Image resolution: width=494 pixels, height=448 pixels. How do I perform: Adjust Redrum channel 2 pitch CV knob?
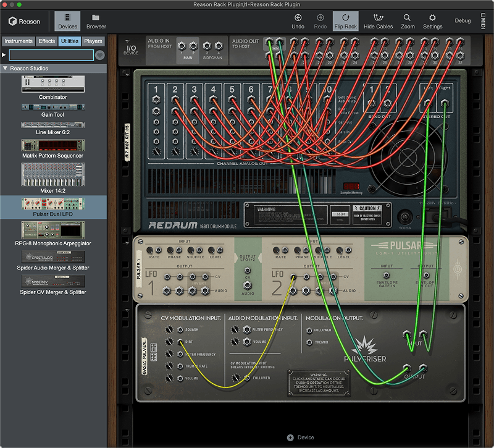point(175,151)
